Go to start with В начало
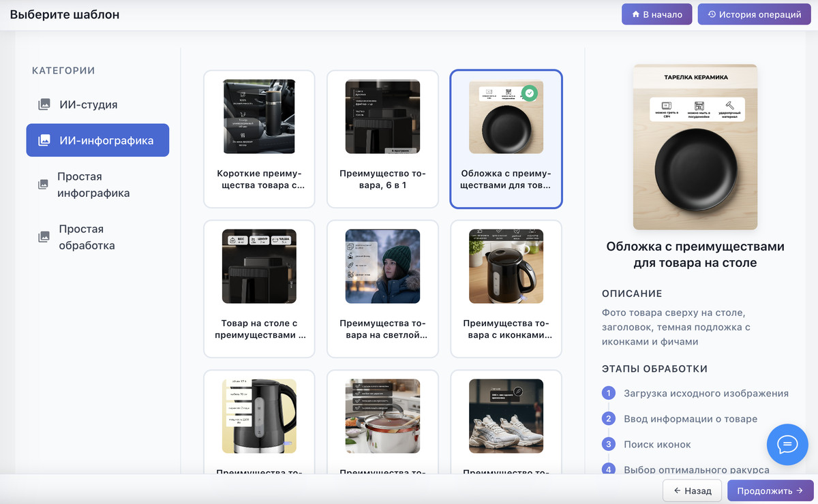This screenshot has width=818, height=504. pos(657,14)
